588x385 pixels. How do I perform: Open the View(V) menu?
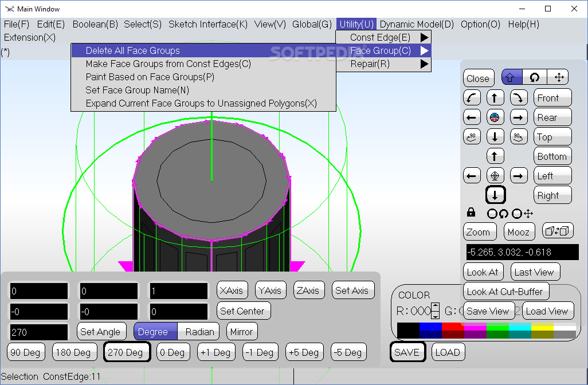click(x=270, y=25)
